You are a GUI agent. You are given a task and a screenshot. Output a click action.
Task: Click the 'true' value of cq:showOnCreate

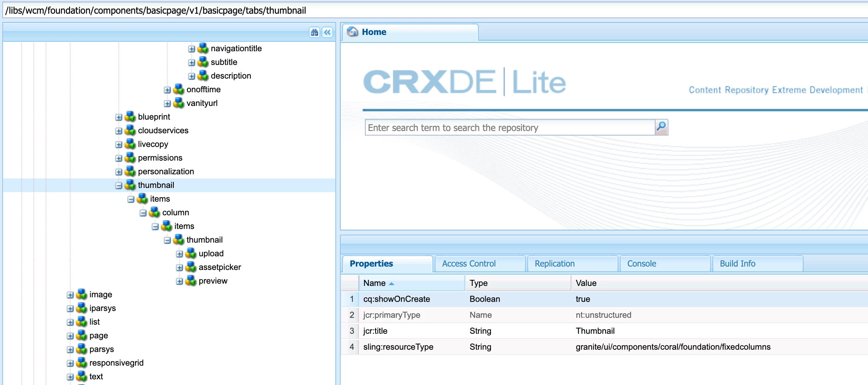583,299
